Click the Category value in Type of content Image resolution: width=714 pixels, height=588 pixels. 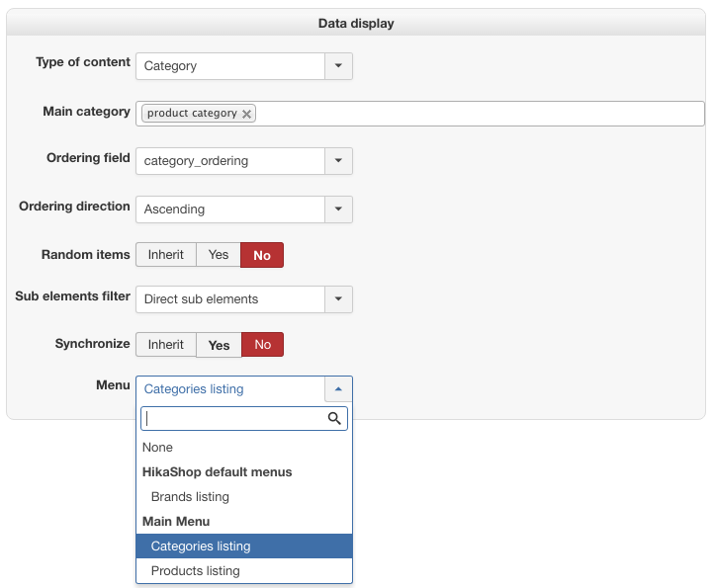[229, 66]
